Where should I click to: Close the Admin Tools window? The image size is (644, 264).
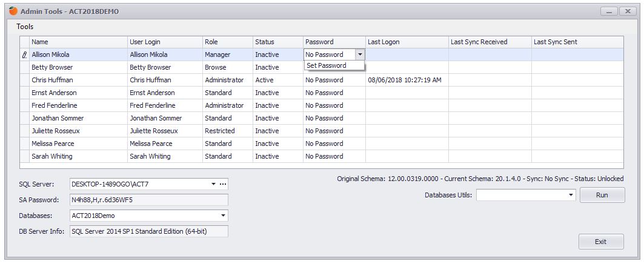coord(628,12)
